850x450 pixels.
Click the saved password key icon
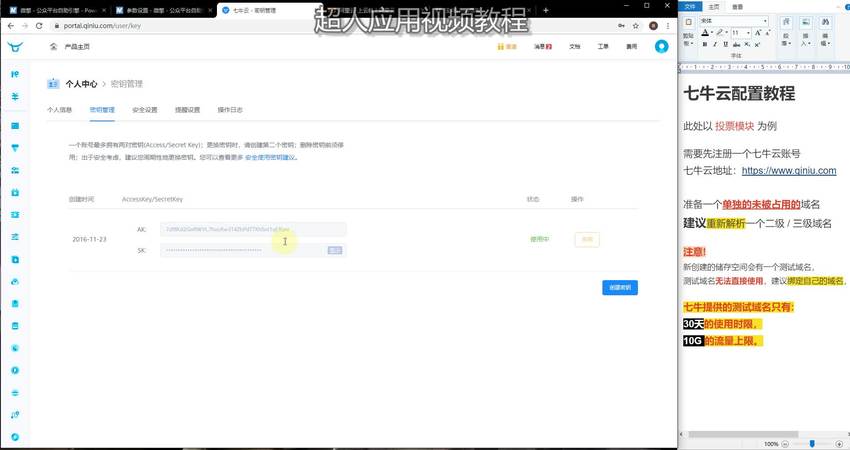[621, 25]
